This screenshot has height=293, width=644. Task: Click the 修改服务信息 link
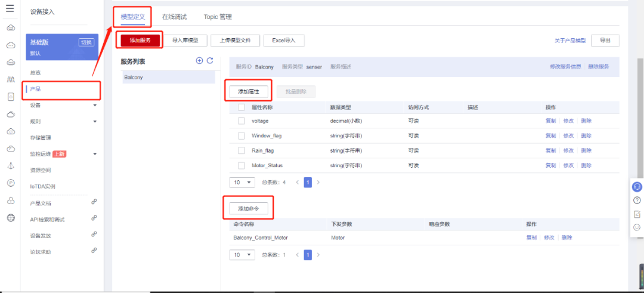tap(565, 67)
